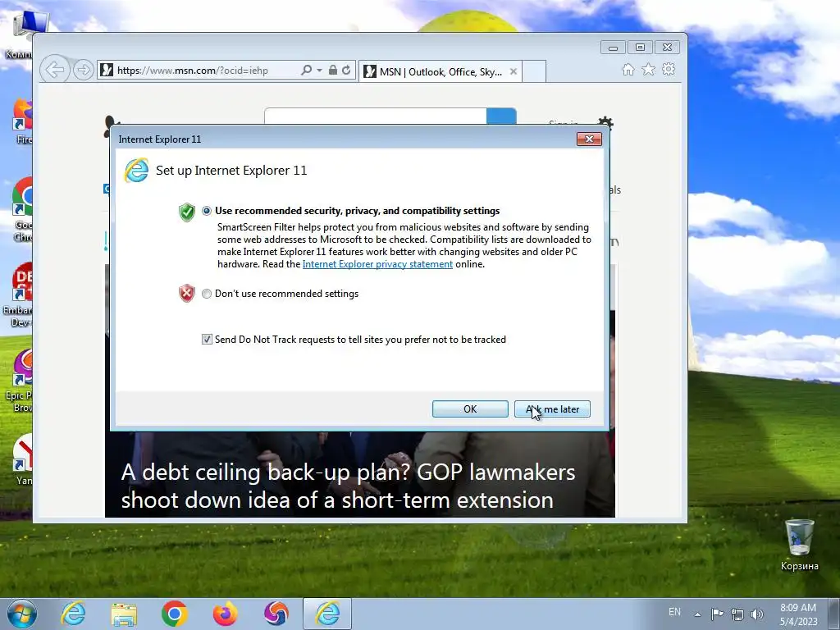Open the address bar autocomplete dropdown arrow
This screenshot has width=840, height=630.
pyautogui.click(x=319, y=71)
